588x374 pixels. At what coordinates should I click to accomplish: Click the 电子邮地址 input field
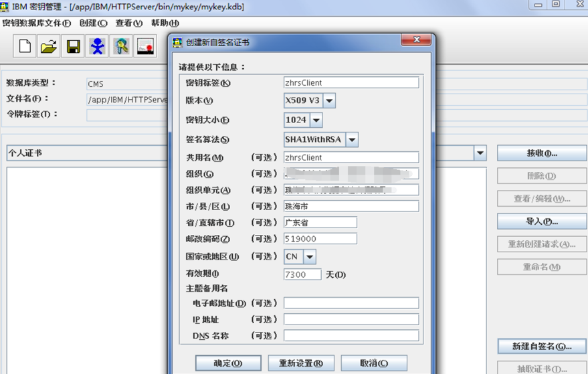(351, 302)
